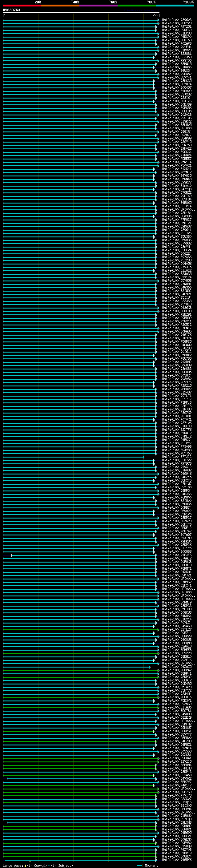Image resolution: width=197 pixels, height=868 pixels.
Task: Open hit UniRef100_Q39603
Action: [x=177, y=20]
